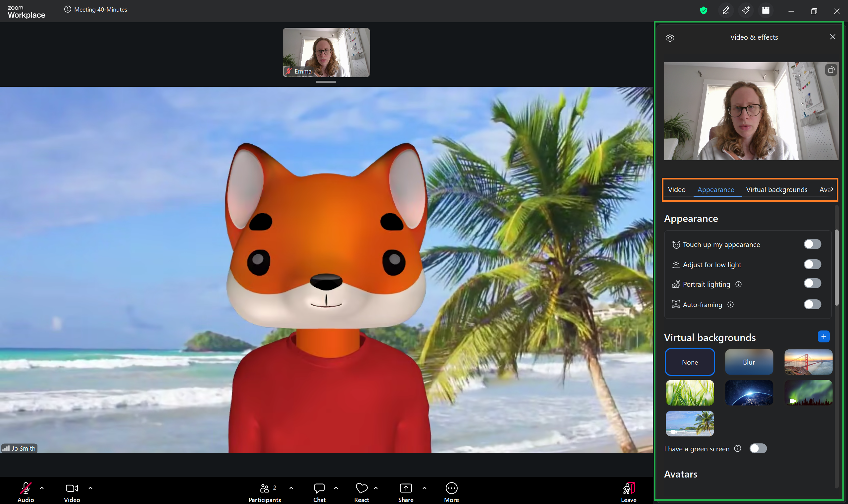This screenshot has height=504, width=848.
Task: Add a new virtual background
Action: [823, 336]
